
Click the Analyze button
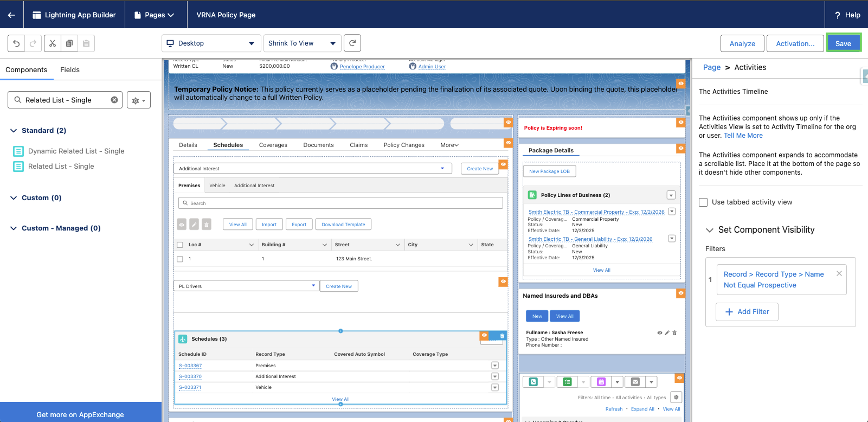[743, 43]
